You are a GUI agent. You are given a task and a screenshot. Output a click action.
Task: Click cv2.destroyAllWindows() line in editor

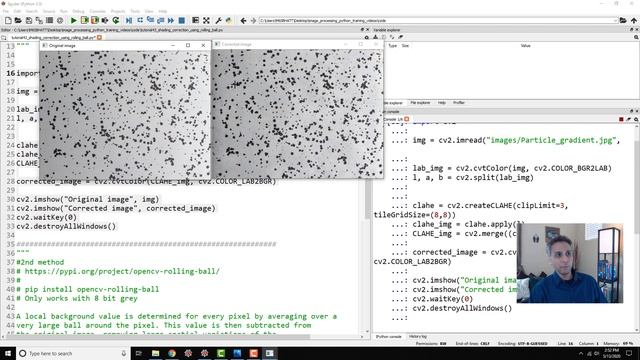tap(66, 226)
